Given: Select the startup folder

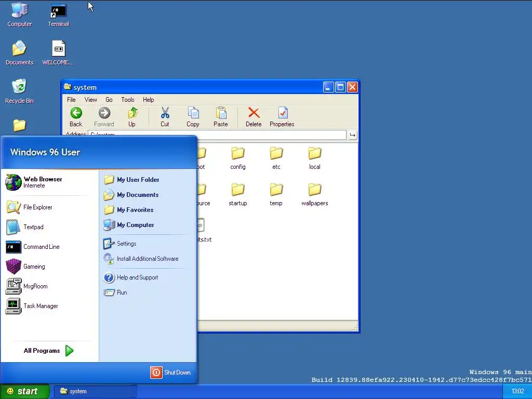Looking at the screenshot, I should pos(238,194).
